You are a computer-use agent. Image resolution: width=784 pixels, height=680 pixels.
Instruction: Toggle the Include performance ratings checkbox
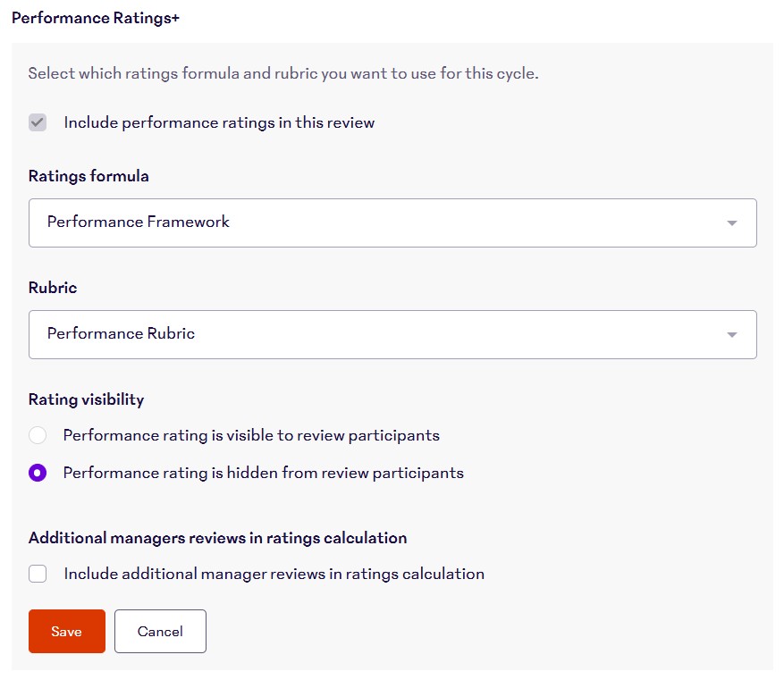38,122
